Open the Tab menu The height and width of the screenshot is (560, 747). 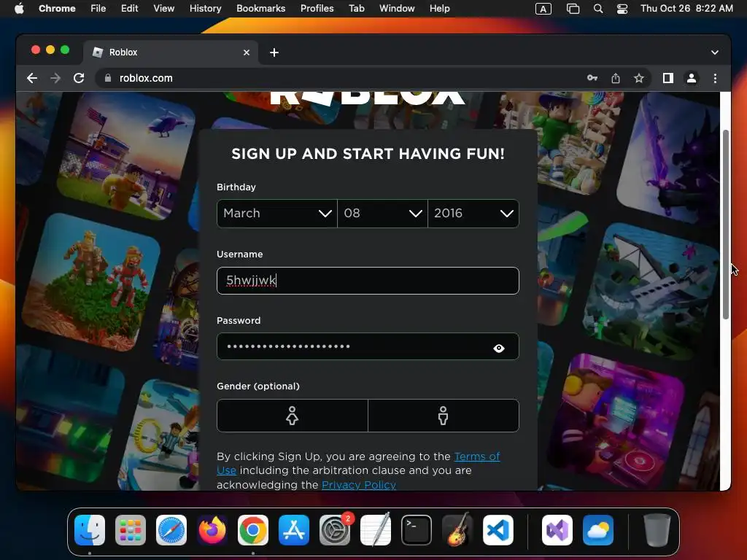356,9
